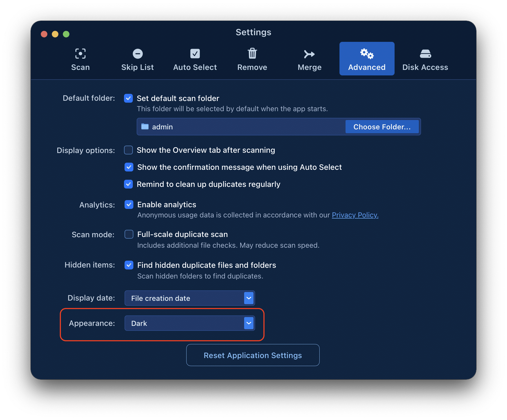This screenshot has width=507, height=420.
Task: Open the Merge arrow icon
Action: (x=309, y=54)
